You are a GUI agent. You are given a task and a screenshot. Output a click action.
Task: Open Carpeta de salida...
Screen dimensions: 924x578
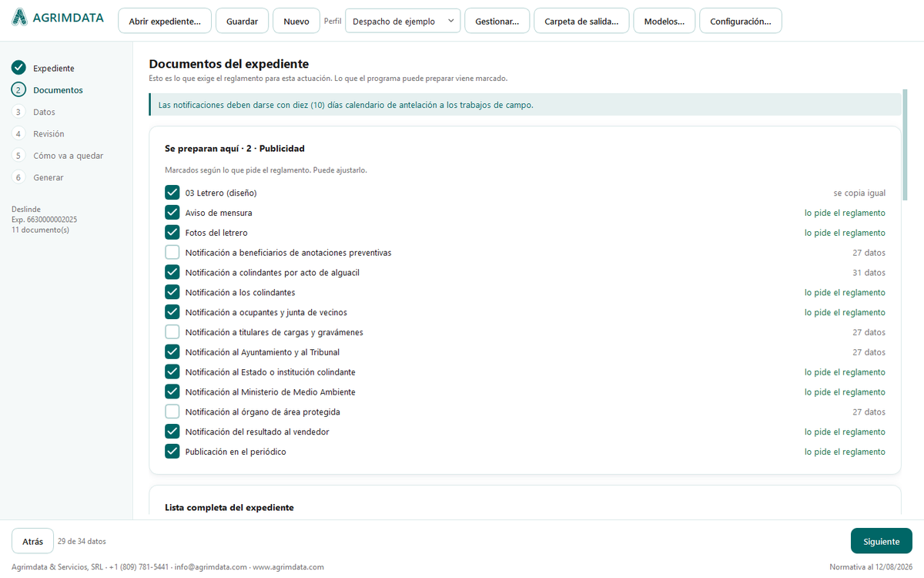point(581,21)
